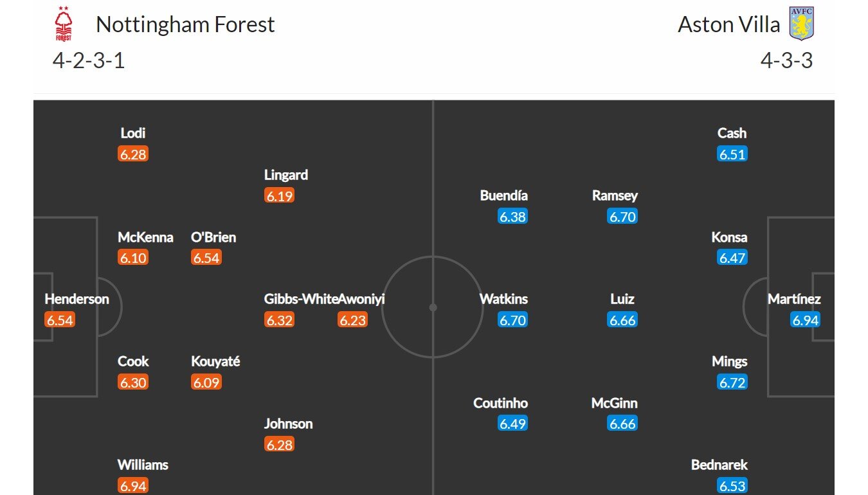Image resolution: width=868 pixels, height=495 pixels.
Task: Click Awoniyi's 6.23 rating badge
Action: pos(352,320)
